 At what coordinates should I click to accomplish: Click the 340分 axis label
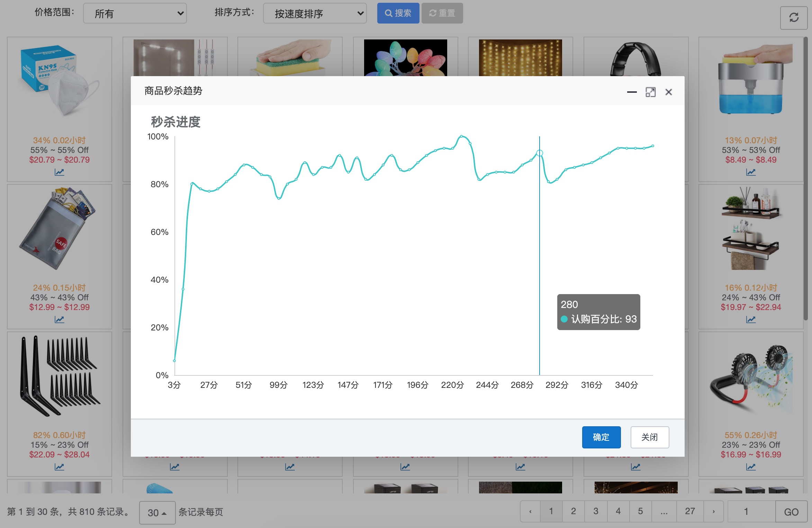tap(626, 385)
